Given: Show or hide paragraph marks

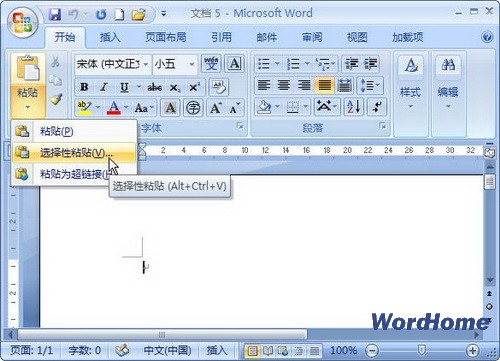Looking at the screenshot, I should pyautogui.click(x=377, y=107).
